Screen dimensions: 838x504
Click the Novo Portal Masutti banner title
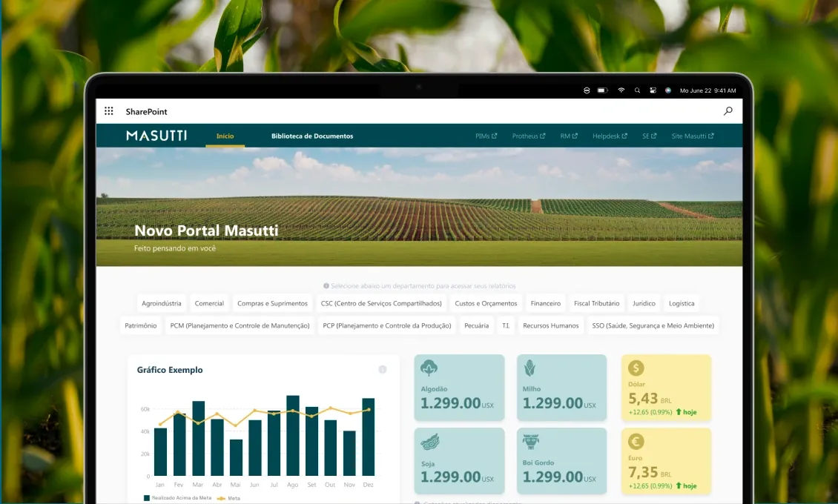pyautogui.click(x=206, y=231)
